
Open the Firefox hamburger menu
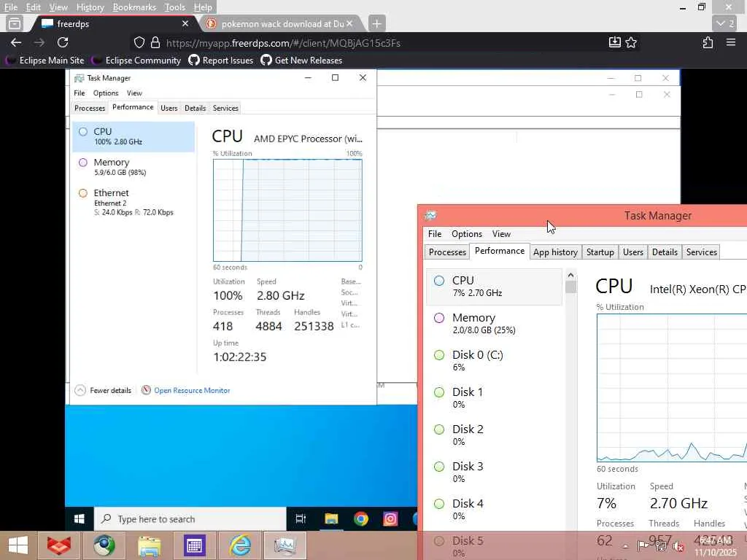pyautogui.click(x=731, y=42)
